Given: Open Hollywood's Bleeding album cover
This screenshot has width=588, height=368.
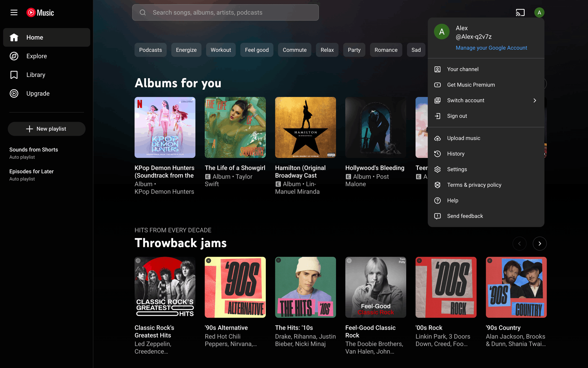Looking at the screenshot, I should click(376, 128).
